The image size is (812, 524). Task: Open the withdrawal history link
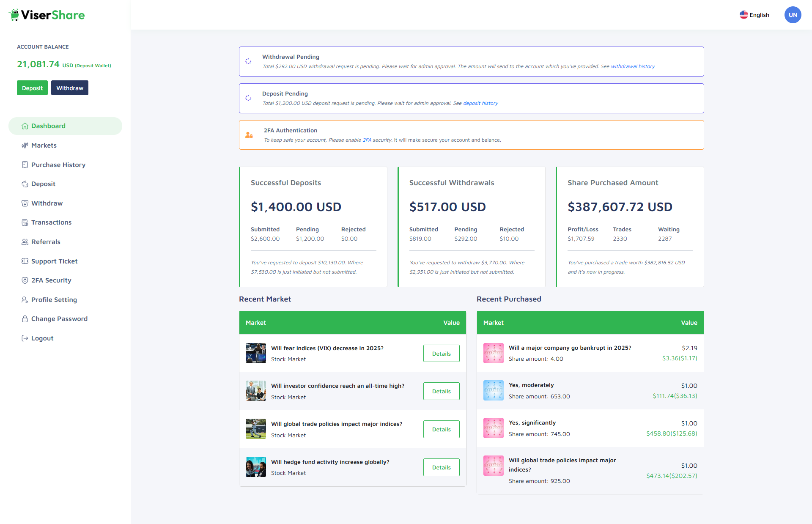point(633,66)
